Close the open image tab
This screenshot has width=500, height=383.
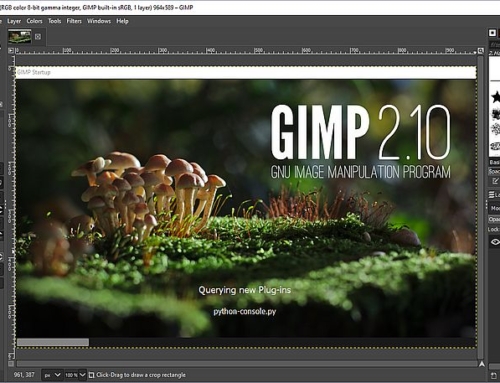point(38,37)
